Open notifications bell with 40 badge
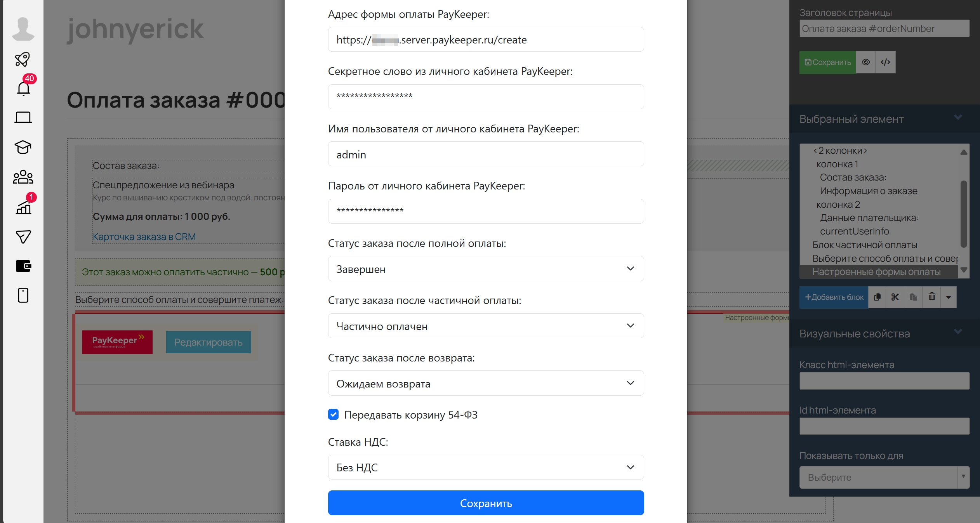Image resolution: width=980 pixels, height=523 pixels. click(x=23, y=89)
